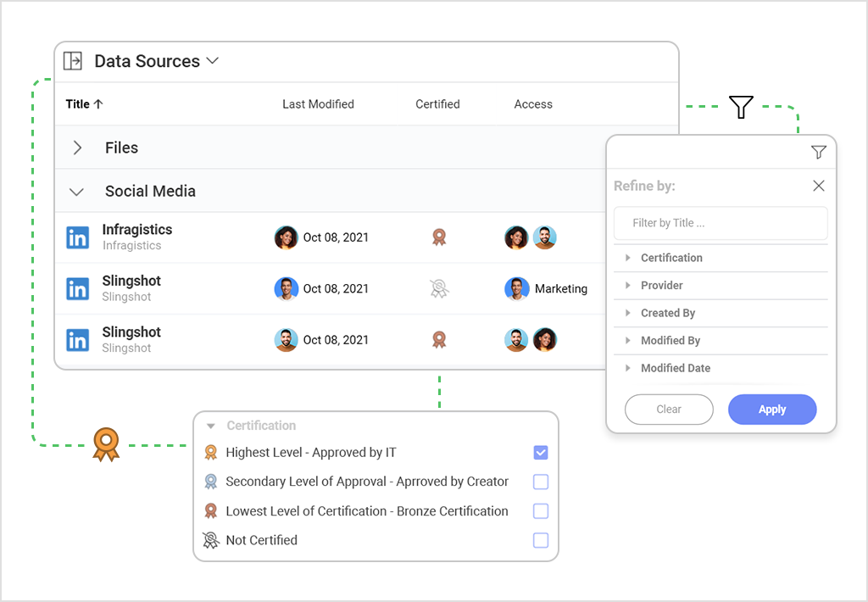The width and height of the screenshot is (868, 602).
Task: Expand the Certification filter section
Action: pyautogui.click(x=628, y=258)
